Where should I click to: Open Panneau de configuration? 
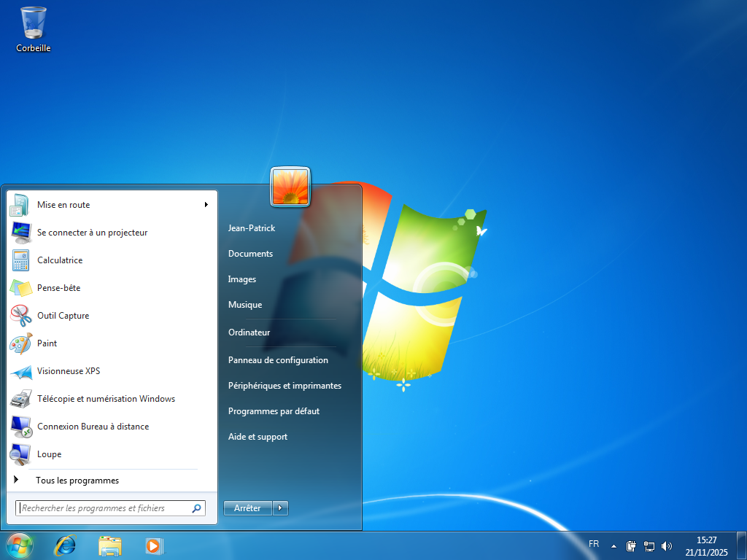(278, 360)
